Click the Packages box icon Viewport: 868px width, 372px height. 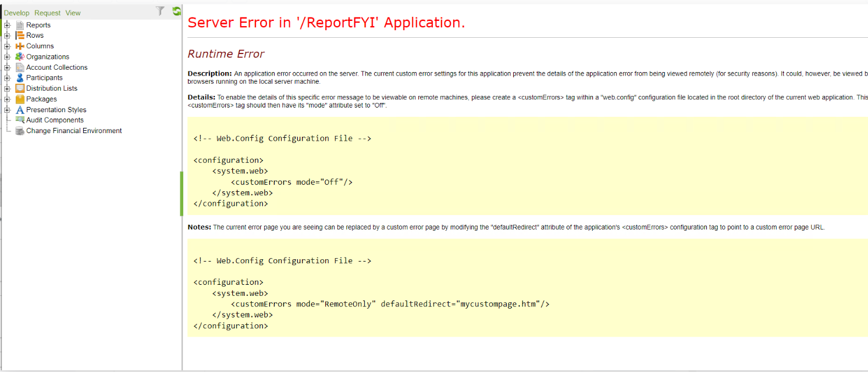pyautogui.click(x=20, y=99)
